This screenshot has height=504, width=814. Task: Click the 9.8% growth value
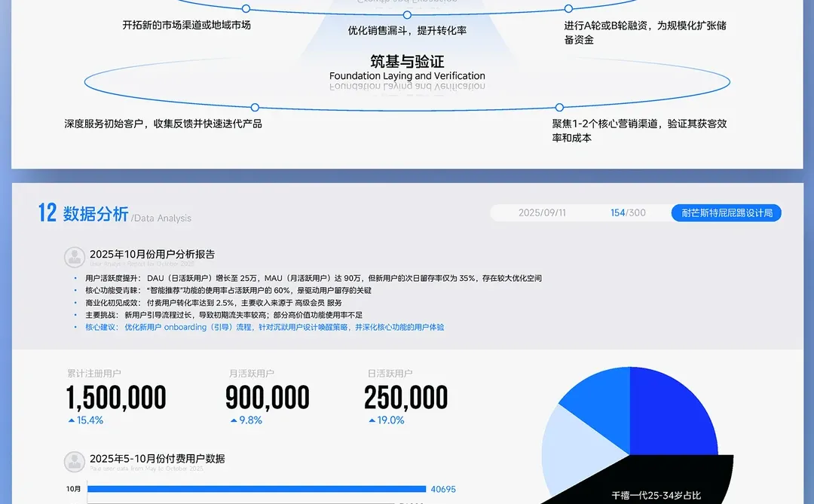[251, 420]
